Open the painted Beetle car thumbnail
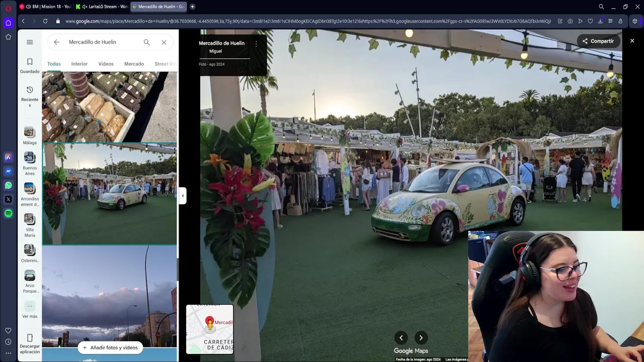Image resolution: width=644 pixels, height=362 pixels. [x=109, y=194]
